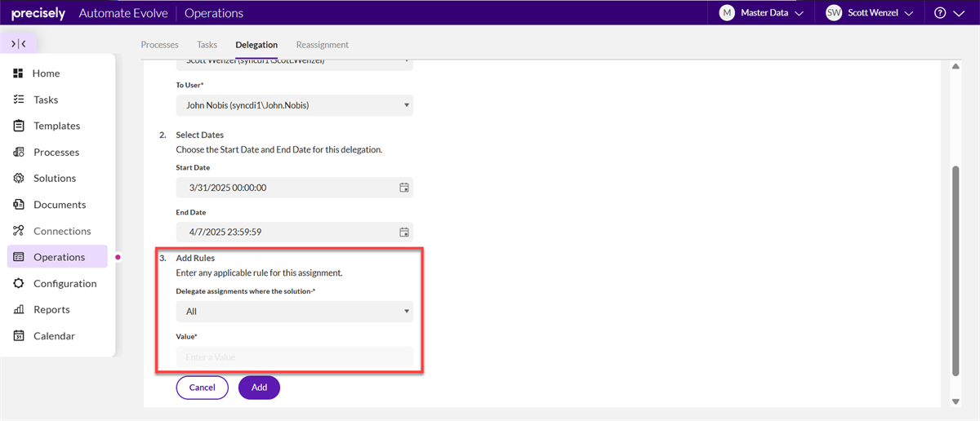Viewport: 980px width, 421px height.
Task: Click the scrollbar down arrow
Action: pos(956,401)
